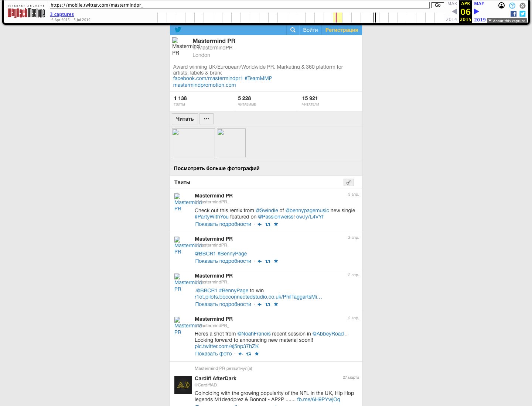The image size is (532, 406).
Task: Open #PartyWithYou hashtag link
Action: click(x=212, y=217)
